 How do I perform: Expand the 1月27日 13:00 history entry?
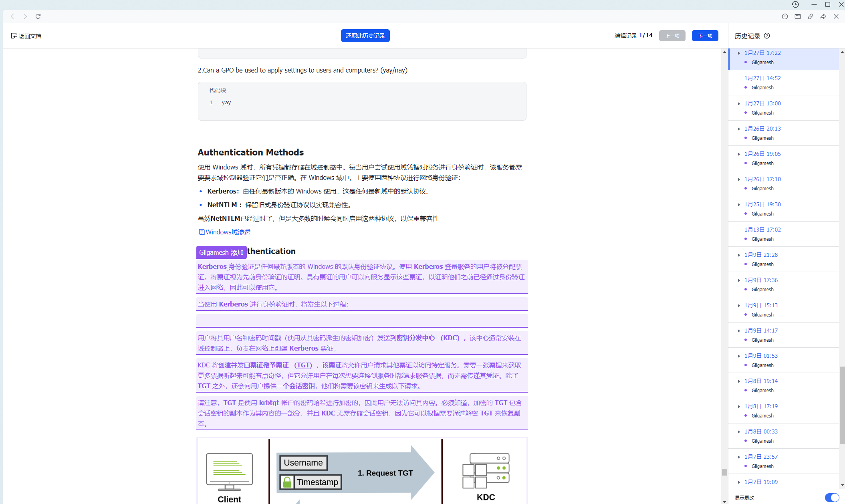[x=739, y=103]
